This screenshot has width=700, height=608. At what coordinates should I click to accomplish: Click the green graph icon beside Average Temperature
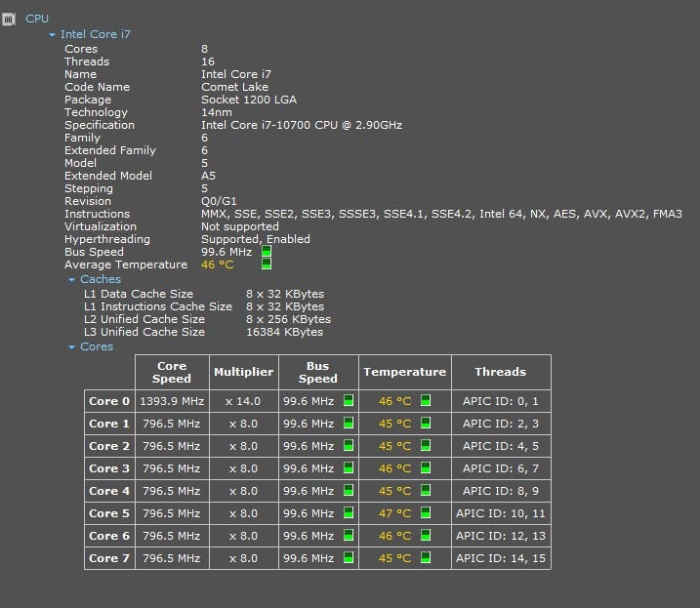(267, 263)
